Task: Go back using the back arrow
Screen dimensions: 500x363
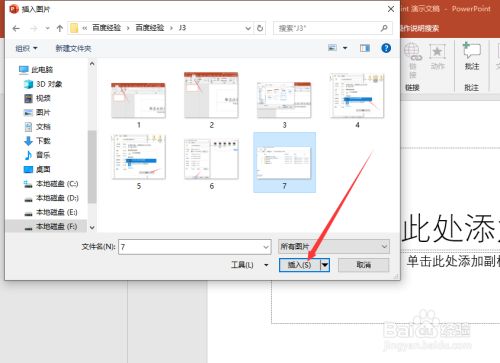Action: tap(16, 28)
